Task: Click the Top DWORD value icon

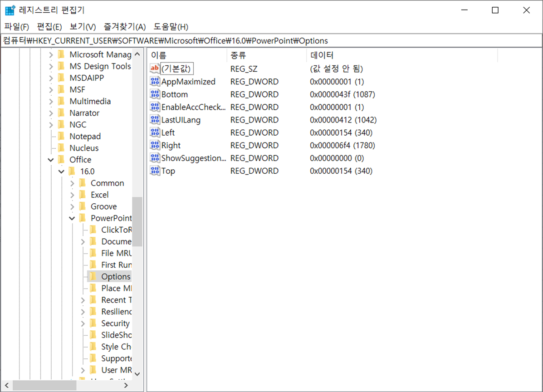Action: (155, 171)
